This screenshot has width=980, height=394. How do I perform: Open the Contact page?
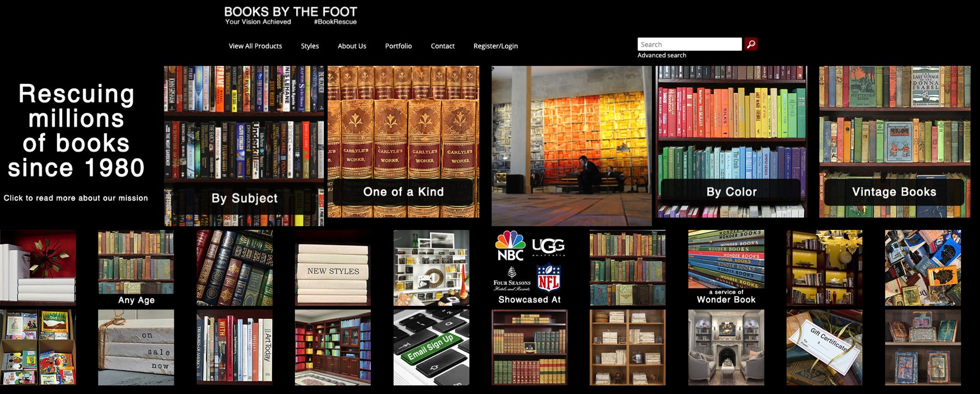pos(443,46)
